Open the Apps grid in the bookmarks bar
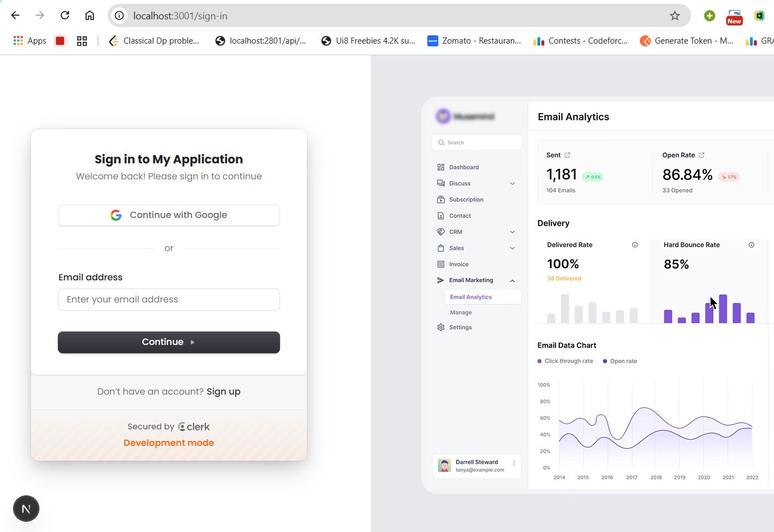The width and height of the screenshot is (774, 532). [30, 41]
